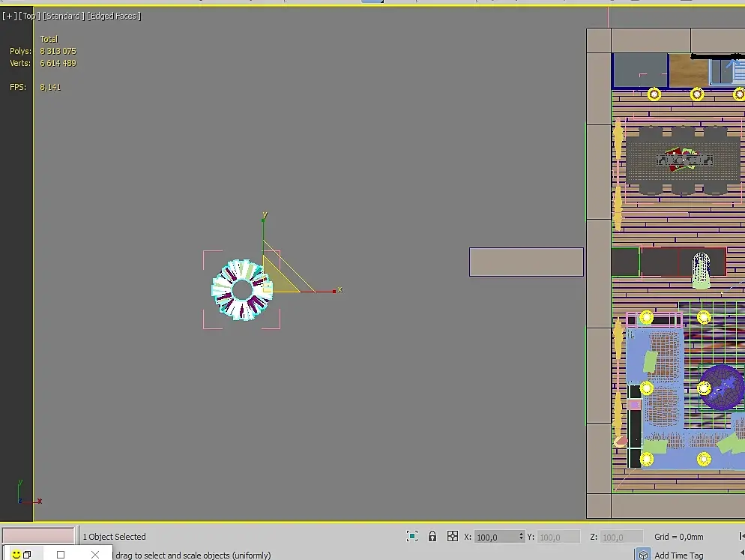
Task: Toggle the Selection Lock padlock icon
Action: coord(432,536)
